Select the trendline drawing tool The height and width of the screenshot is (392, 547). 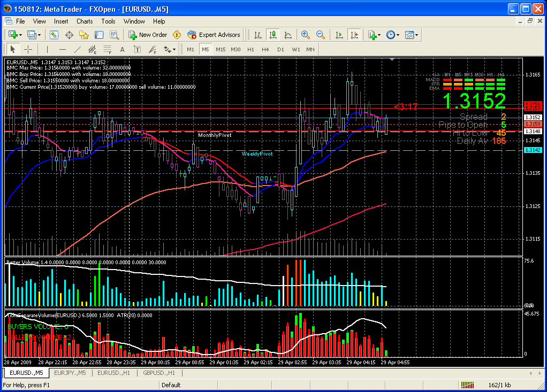(x=77, y=50)
